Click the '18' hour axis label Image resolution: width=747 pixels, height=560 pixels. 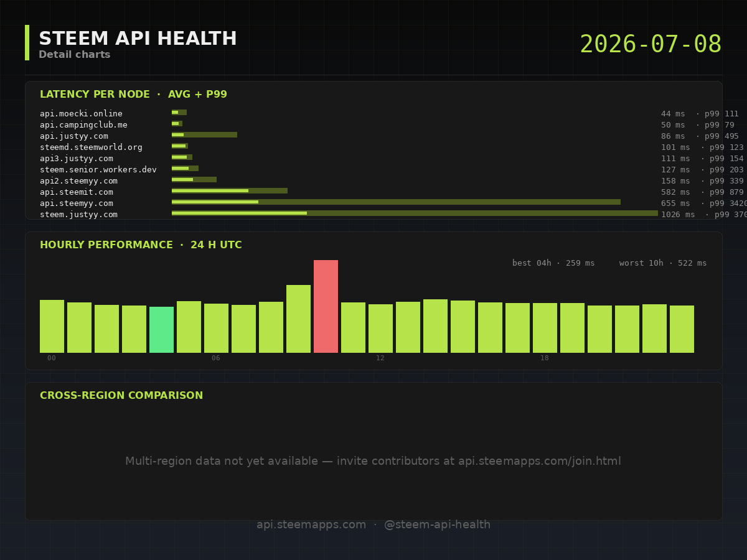(545, 358)
